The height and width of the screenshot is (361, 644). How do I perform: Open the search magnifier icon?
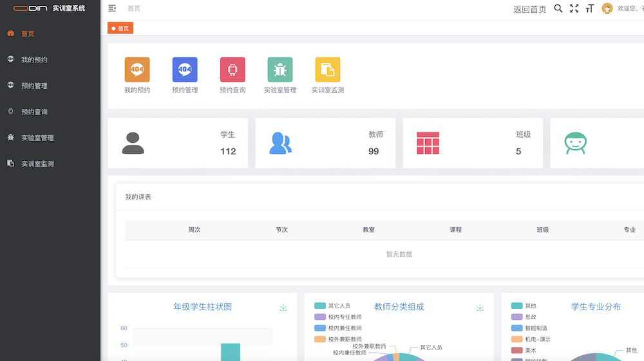tap(558, 8)
